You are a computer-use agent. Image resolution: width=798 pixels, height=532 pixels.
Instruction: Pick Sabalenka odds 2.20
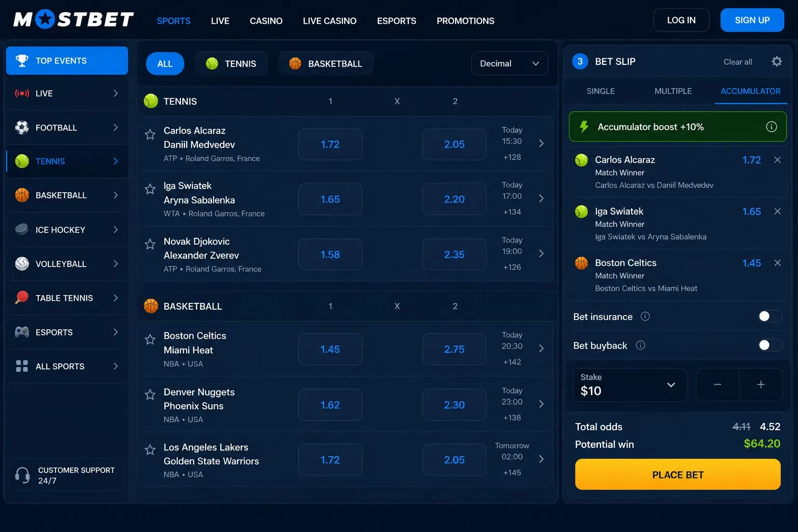point(455,199)
